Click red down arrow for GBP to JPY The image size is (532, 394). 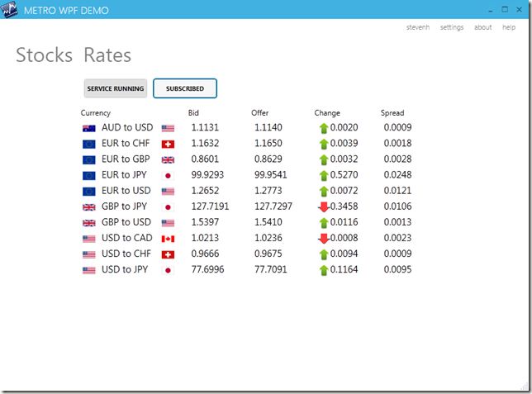(324, 207)
